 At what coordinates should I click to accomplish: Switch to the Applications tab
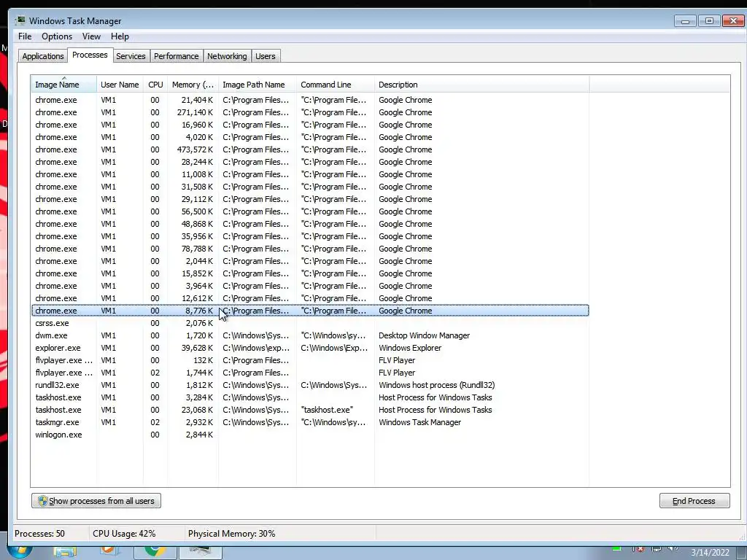point(43,55)
